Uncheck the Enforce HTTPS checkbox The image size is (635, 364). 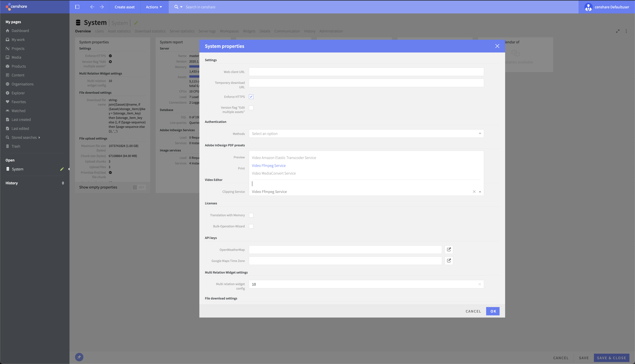pyautogui.click(x=251, y=97)
